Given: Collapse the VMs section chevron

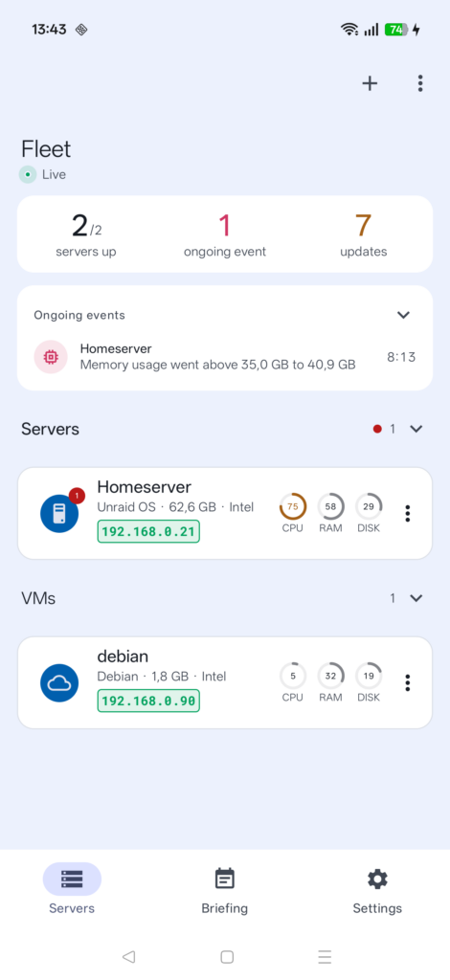Looking at the screenshot, I should (416, 598).
